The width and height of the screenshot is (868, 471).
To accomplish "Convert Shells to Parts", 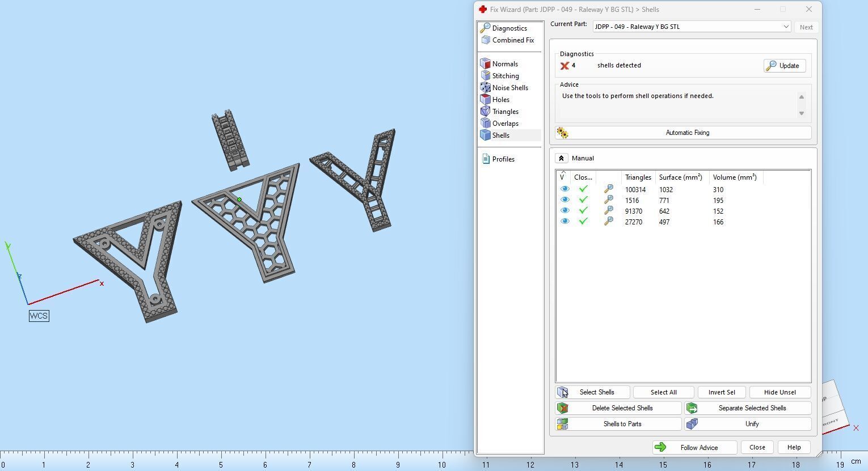I will pos(618,424).
